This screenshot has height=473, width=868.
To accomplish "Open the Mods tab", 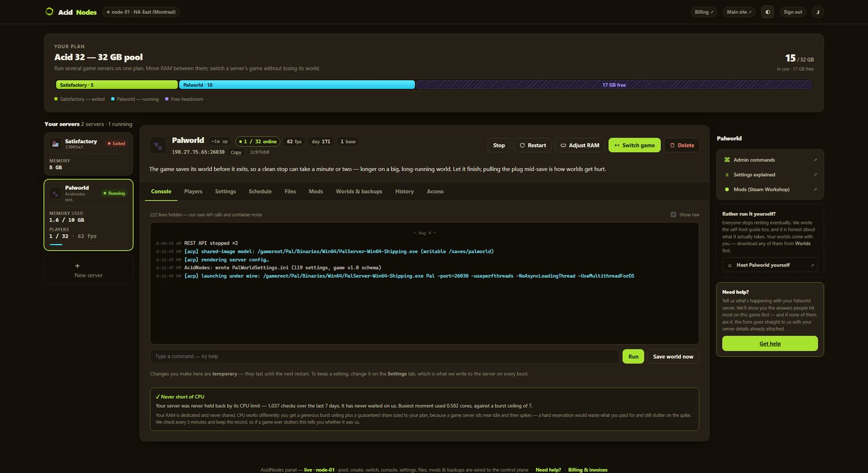I will [x=316, y=191].
